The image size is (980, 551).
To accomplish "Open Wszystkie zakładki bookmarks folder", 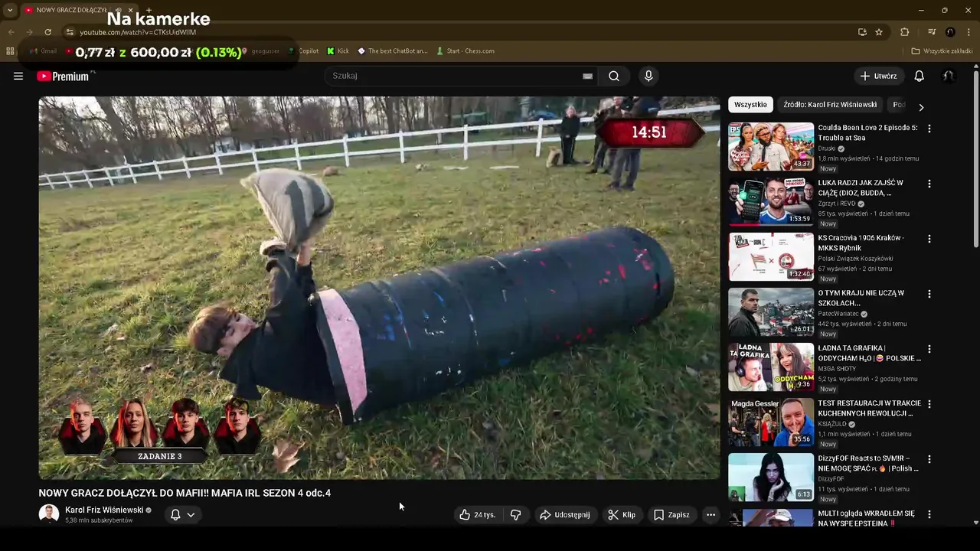I will [942, 51].
